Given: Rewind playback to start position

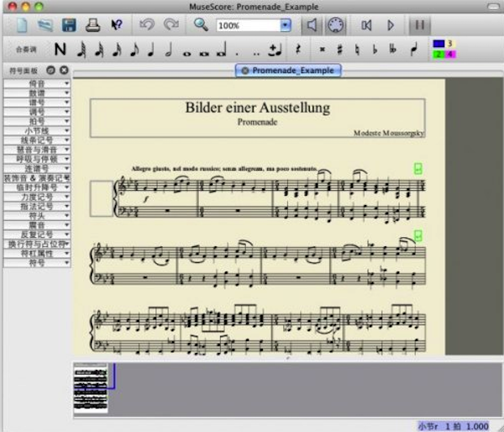Looking at the screenshot, I should pyautogui.click(x=366, y=25).
